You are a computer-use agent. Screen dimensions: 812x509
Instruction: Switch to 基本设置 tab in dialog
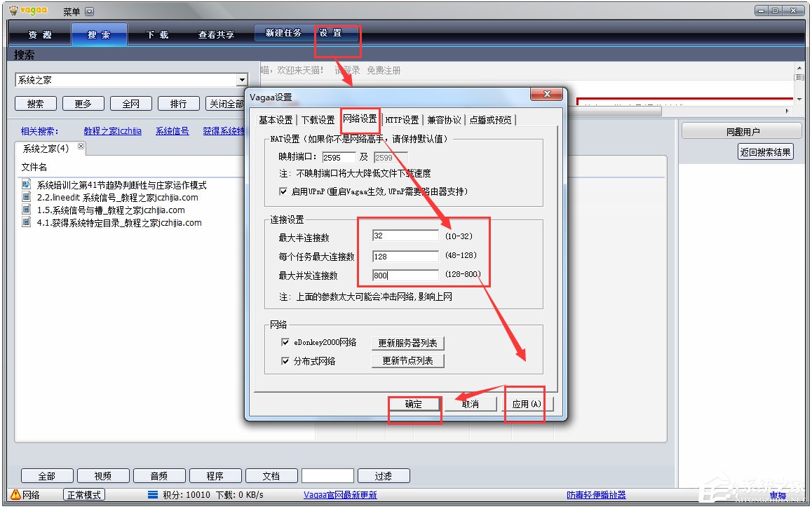[x=276, y=120]
